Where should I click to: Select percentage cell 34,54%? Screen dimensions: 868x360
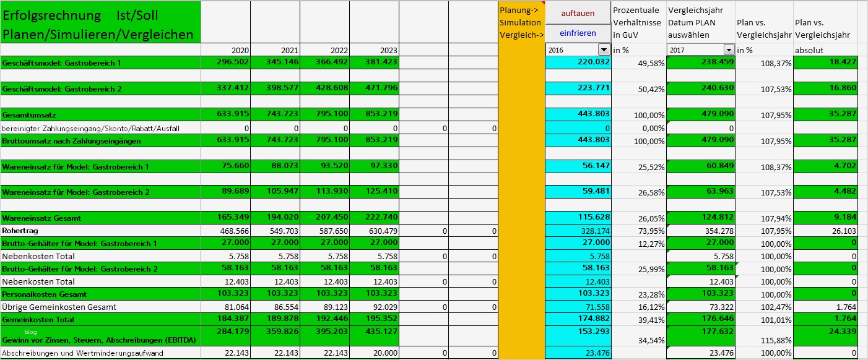[639, 336]
